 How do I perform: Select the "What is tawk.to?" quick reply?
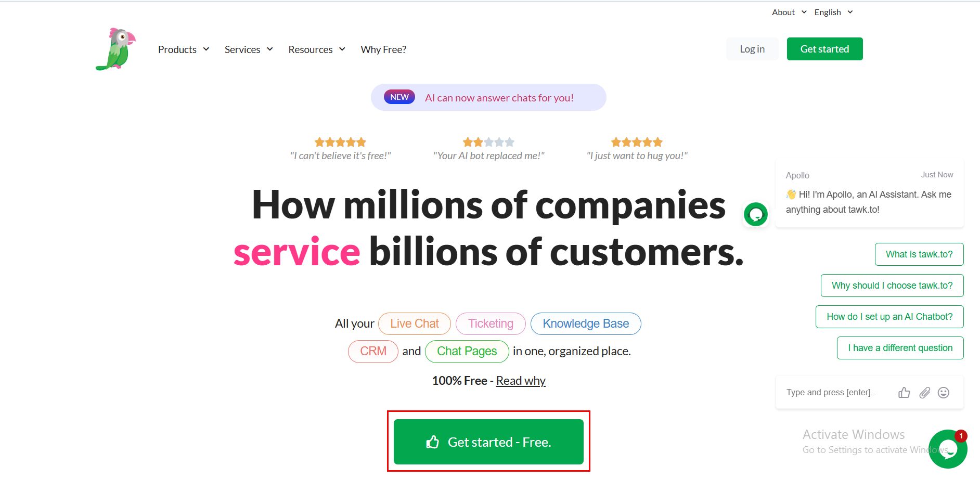(x=919, y=254)
